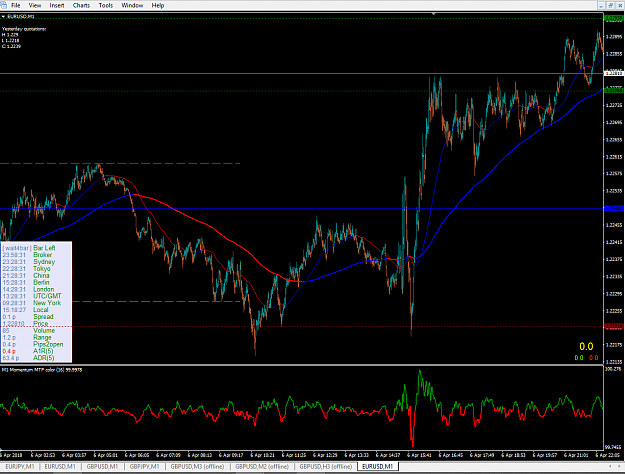Open the Insert menu

[57, 6]
